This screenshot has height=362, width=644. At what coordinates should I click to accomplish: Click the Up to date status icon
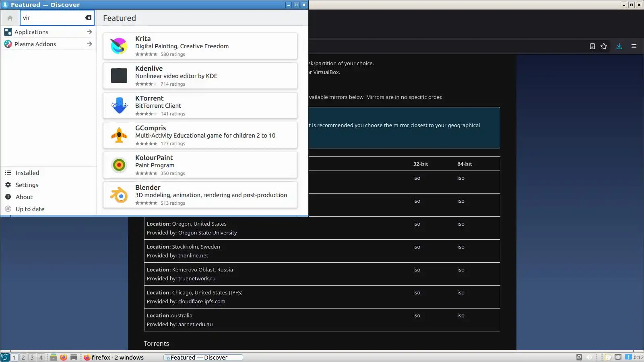[x=8, y=209]
